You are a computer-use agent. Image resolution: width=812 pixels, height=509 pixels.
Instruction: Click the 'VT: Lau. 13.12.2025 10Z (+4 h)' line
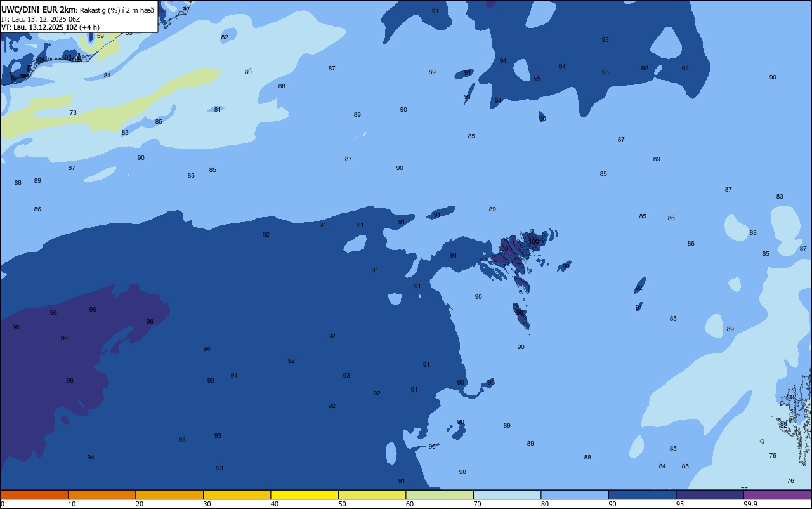pyautogui.click(x=50, y=27)
